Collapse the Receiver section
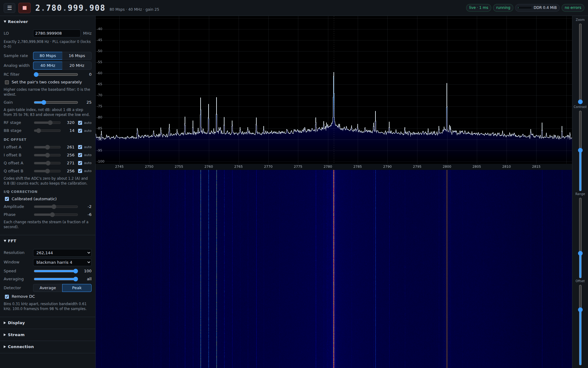Viewport: 588px width, 368px height. 16,22
